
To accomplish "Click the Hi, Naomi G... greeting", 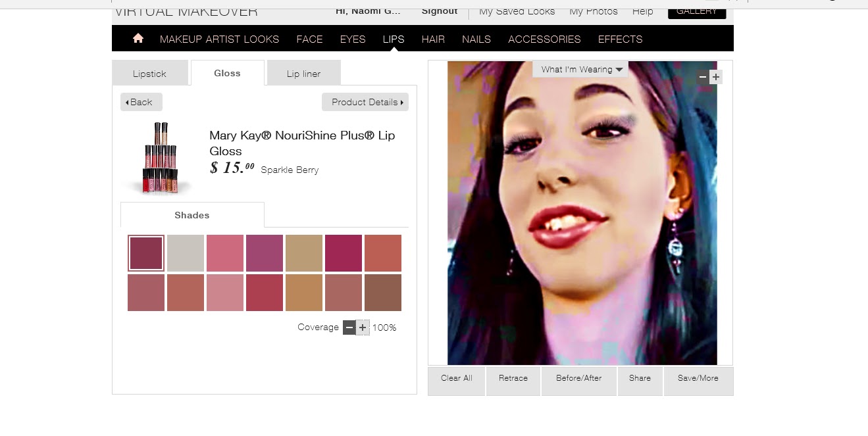I will [368, 11].
